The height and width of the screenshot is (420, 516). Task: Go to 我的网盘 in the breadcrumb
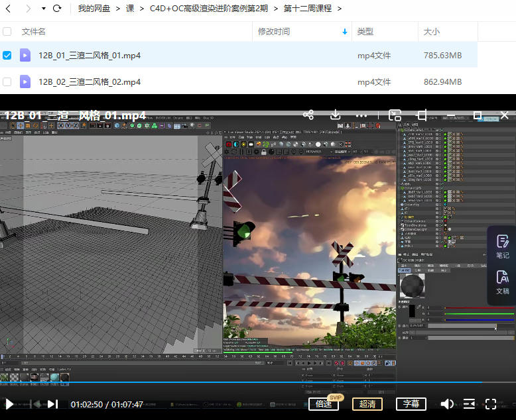93,9
